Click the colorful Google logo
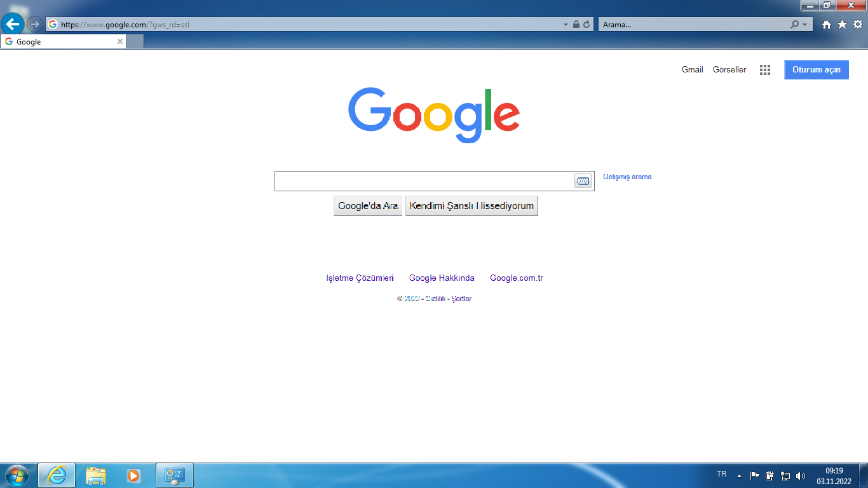 pyautogui.click(x=434, y=115)
